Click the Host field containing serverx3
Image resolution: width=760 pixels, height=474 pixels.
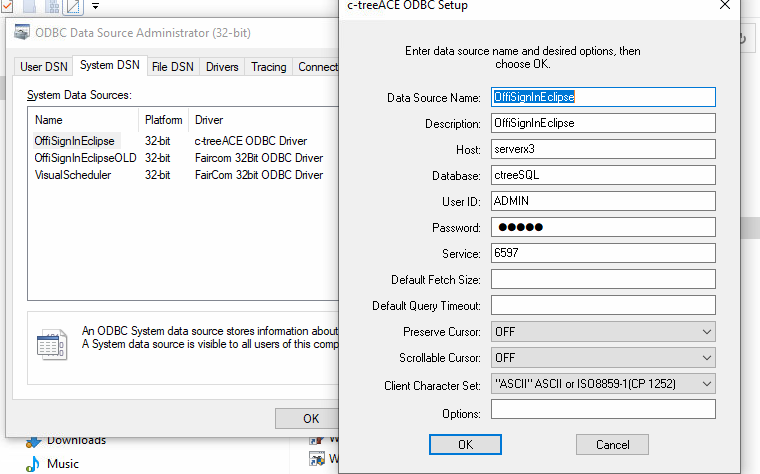[x=603, y=149]
